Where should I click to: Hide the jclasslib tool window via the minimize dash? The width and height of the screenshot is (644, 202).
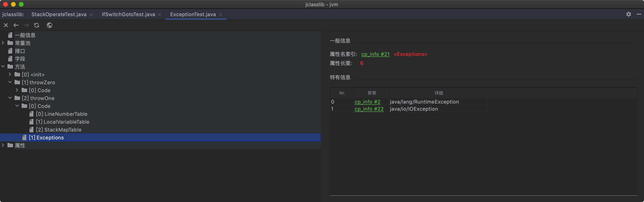click(638, 14)
